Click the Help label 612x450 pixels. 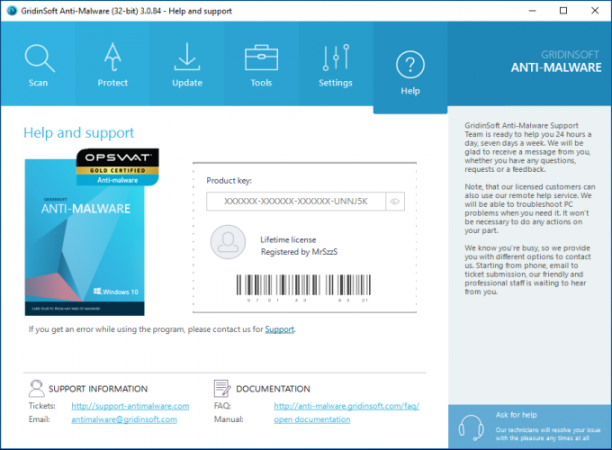point(410,91)
